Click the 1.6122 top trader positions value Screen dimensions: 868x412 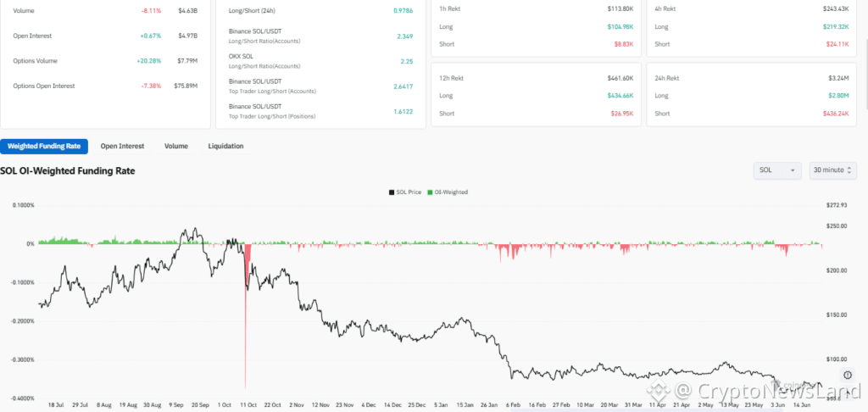[x=403, y=111]
